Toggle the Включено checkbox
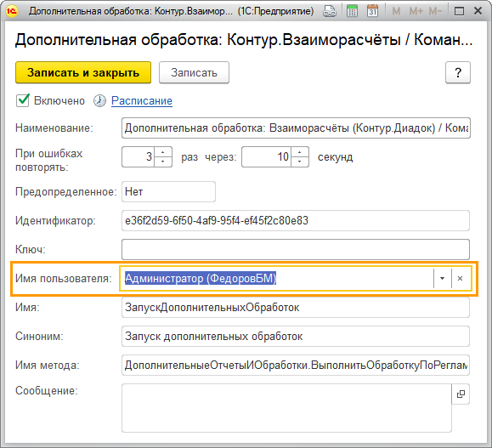The width and height of the screenshot is (492, 448). (x=23, y=100)
